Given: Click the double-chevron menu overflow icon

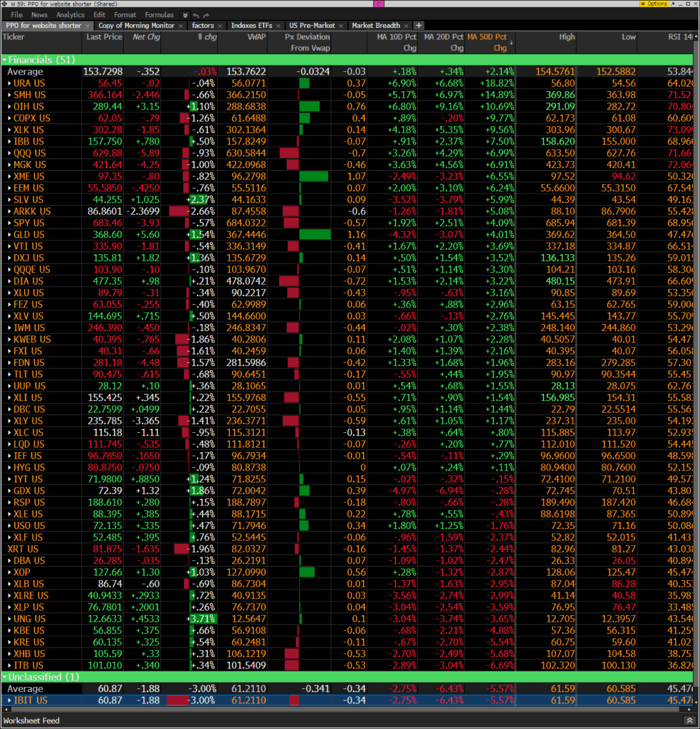Looking at the screenshot, I should [185, 15].
